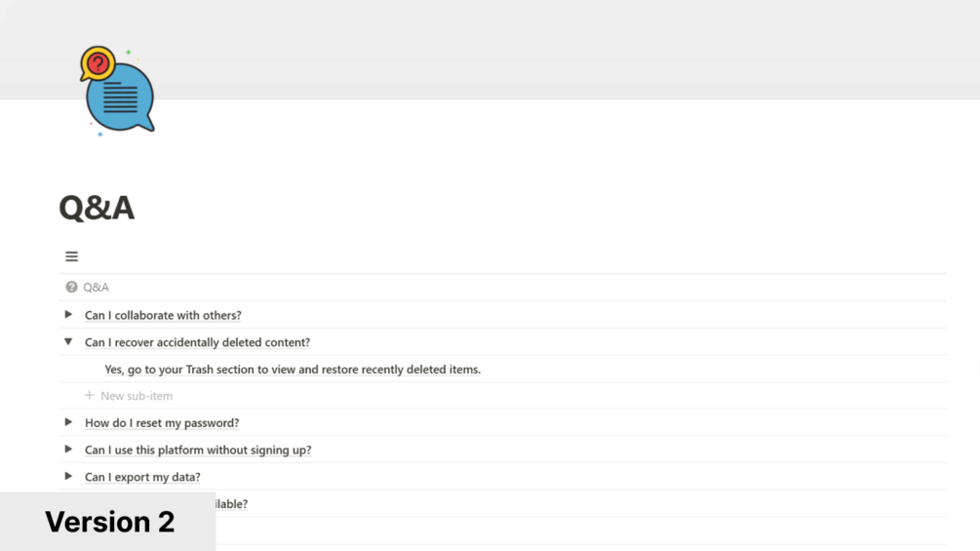This screenshot has height=551, width=980.
Task: Select the Trash section answer sub-item
Action: (x=293, y=370)
